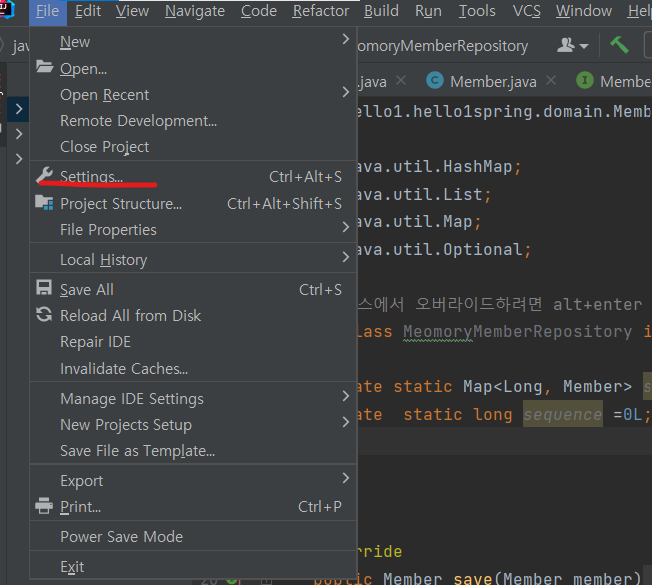The width and height of the screenshot is (652, 585).
Task: Click the highlighted sequence variable
Action: click(563, 415)
